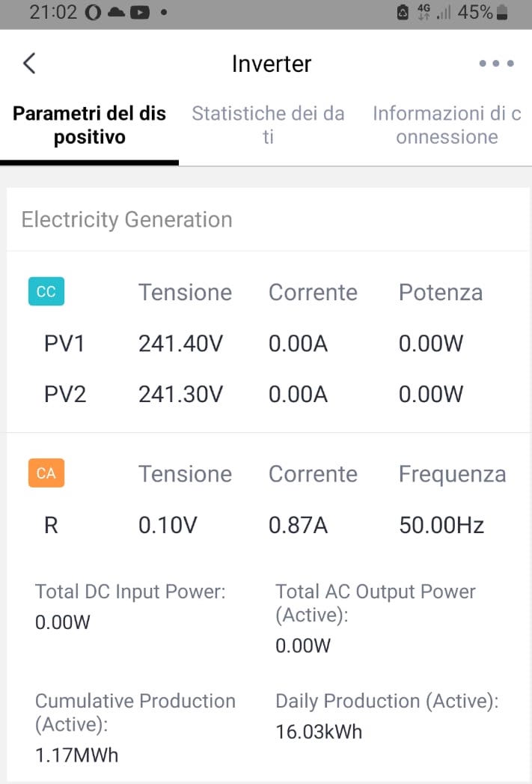Tap the Electricity Generation section header
The image size is (532, 784).
coord(127,219)
